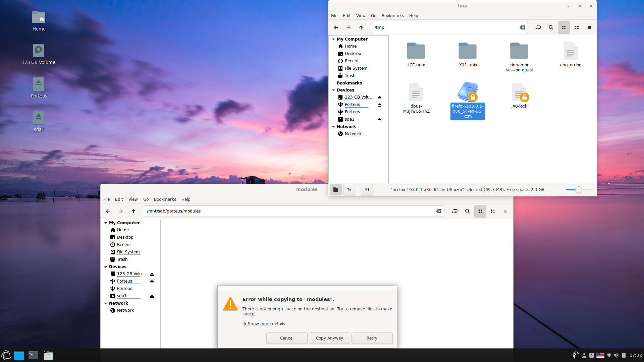Image resolution: width=644 pixels, height=362 pixels.
Task: Open terminal from the taskbar
Action: tap(33, 355)
